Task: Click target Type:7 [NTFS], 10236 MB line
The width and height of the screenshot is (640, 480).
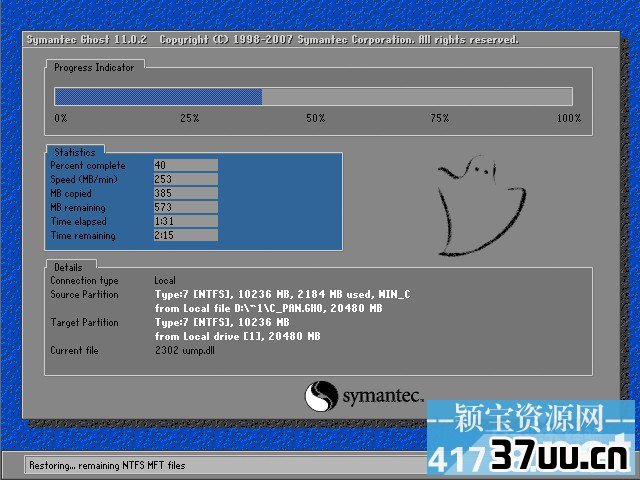Action: 222,322
